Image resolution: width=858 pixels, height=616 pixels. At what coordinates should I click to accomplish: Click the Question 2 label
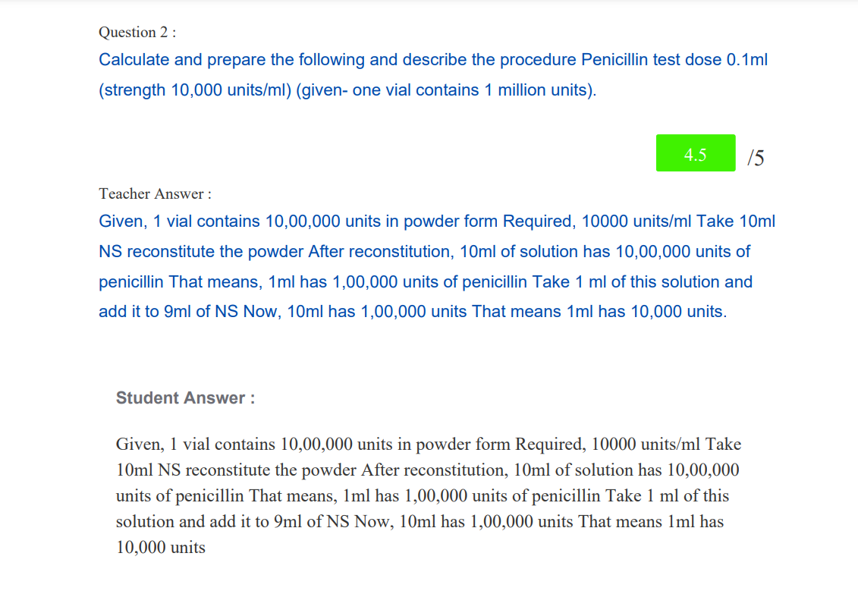pyautogui.click(x=137, y=32)
